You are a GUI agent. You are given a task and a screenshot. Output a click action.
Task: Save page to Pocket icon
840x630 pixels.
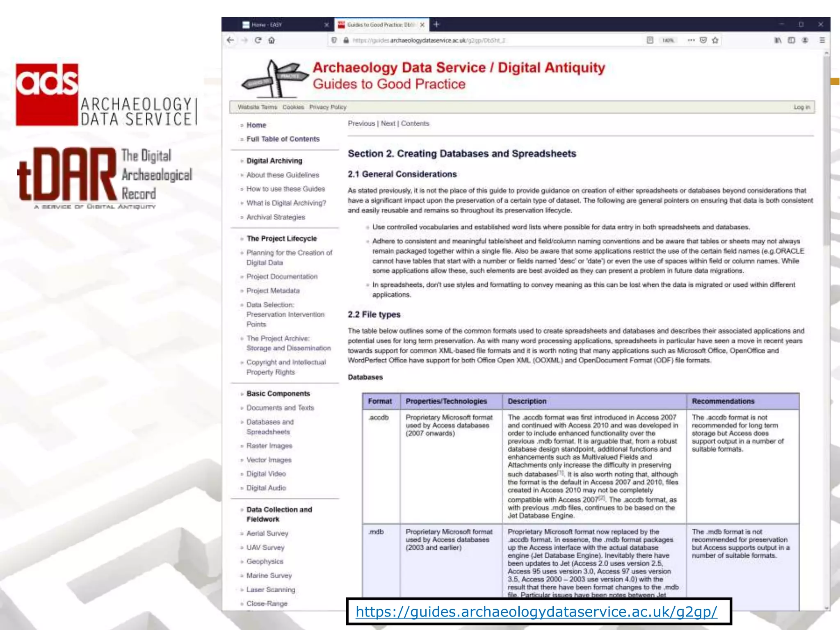pos(703,40)
